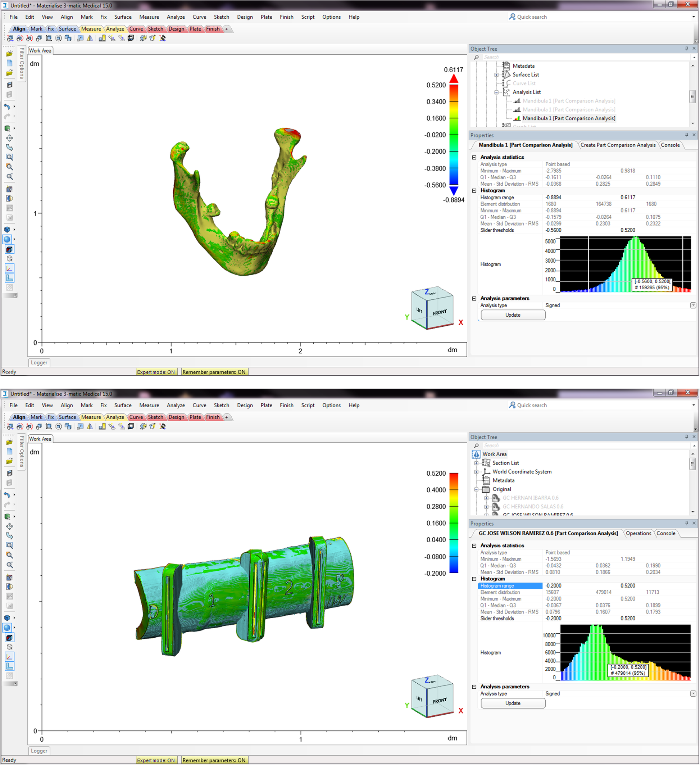Click red upper color-scale triangle in top window
Viewport: 700px width, 765px height.
pyautogui.click(x=454, y=79)
